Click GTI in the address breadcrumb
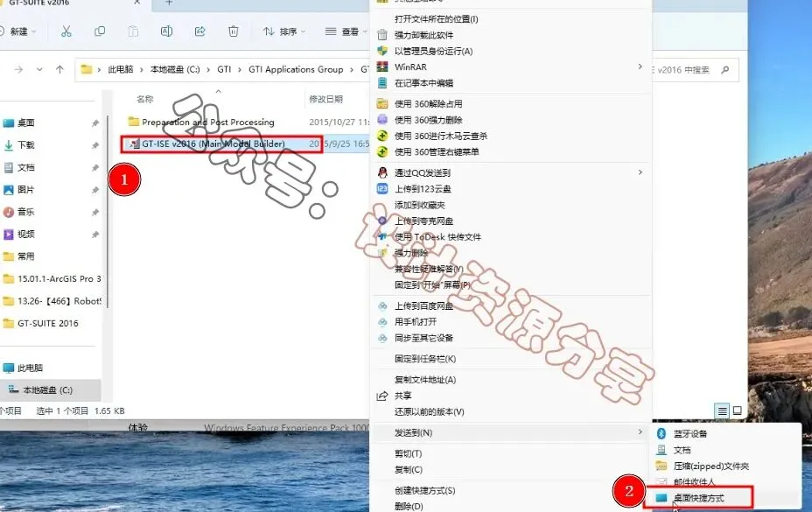812x512 pixels. coord(224,69)
